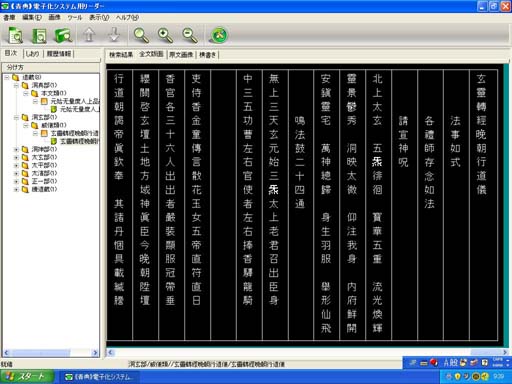Expand the 太玄部 tree folder
Image resolution: width=512 pixels, height=384 pixels.
coord(16,157)
